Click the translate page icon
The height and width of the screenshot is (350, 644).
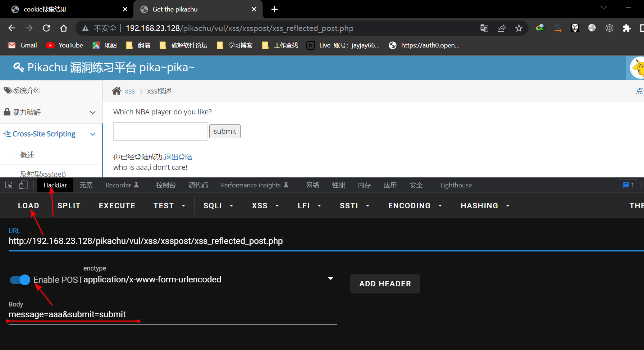[484, 28]
